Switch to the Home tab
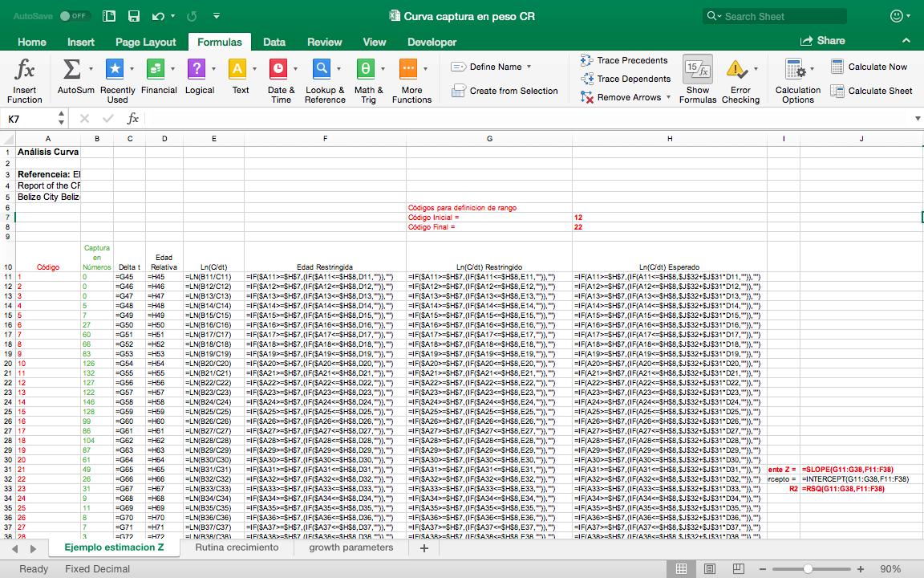924x578 pixels. pyautogui.click(x=32, y=42)
